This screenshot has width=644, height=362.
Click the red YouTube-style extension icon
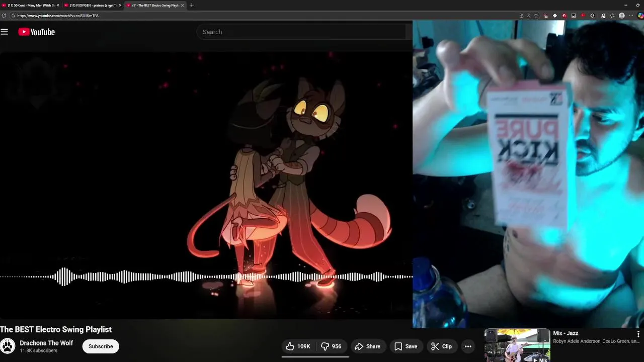pyautogui.click(x=583, y=16)
